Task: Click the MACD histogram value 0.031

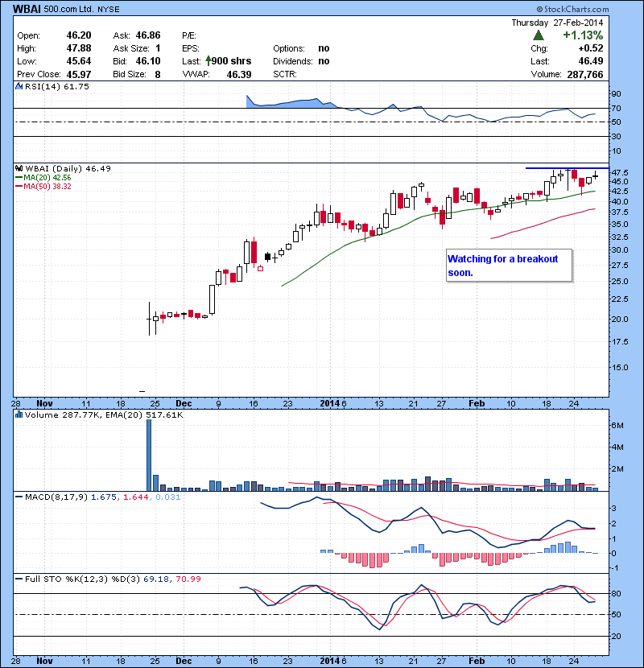Action: coord(168,497)
